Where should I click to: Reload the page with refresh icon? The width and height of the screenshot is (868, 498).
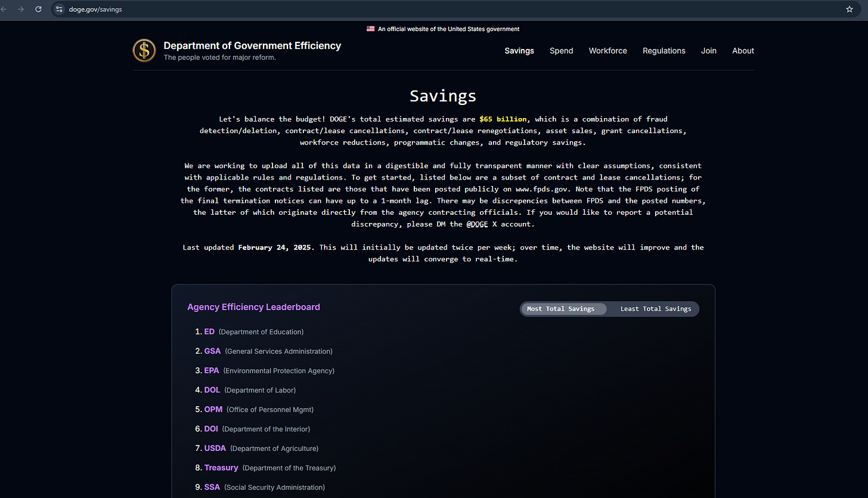coord(39,10)
